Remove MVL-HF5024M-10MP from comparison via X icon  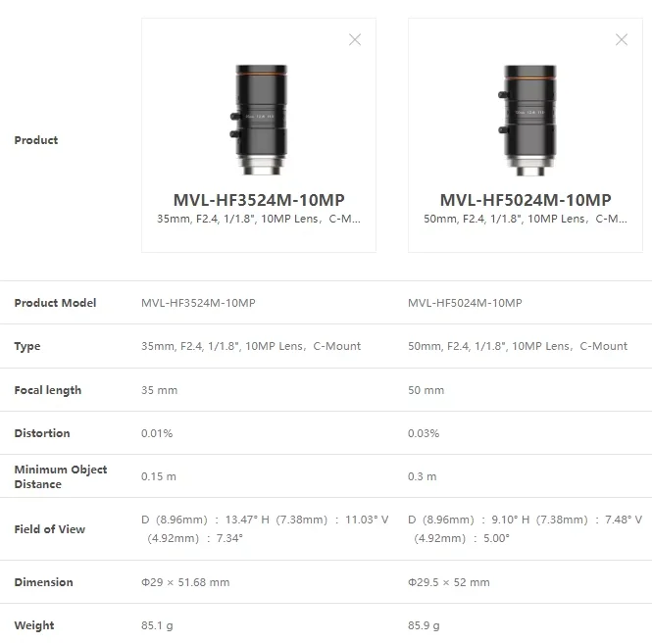point(622,40)
